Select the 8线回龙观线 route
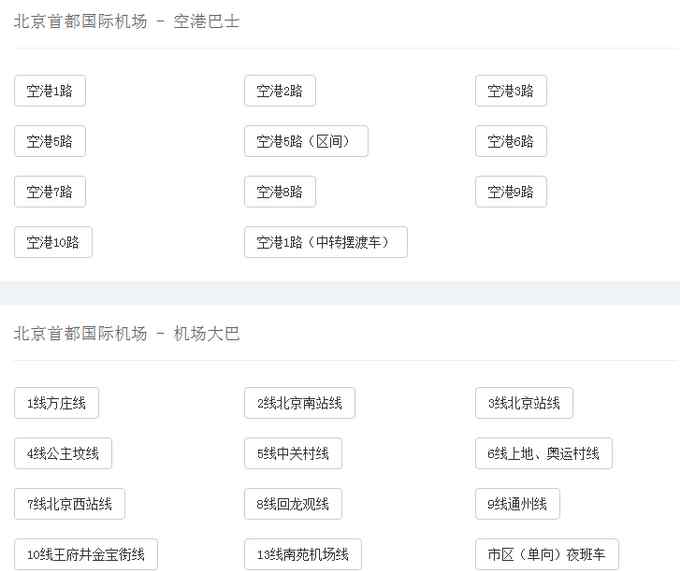The image size is (680, 571). pyautogui.click(x=293, y=504)
